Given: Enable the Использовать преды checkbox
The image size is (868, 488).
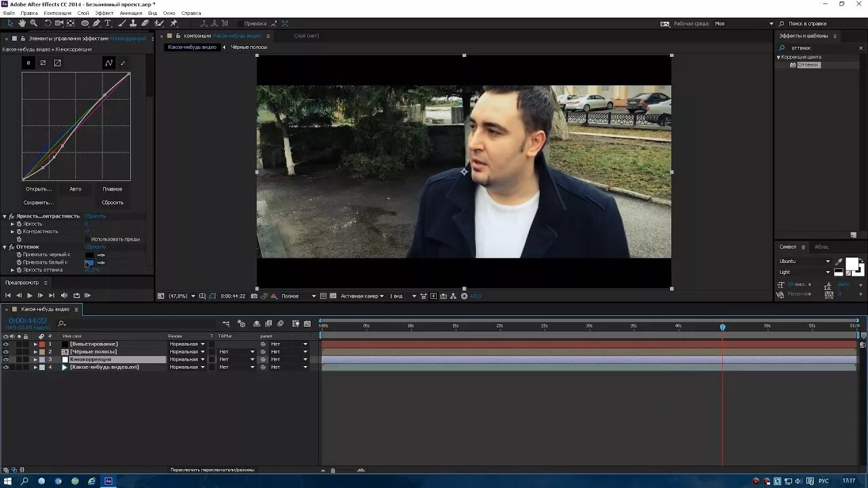Looking at the screenshot, I should point(87,239).
